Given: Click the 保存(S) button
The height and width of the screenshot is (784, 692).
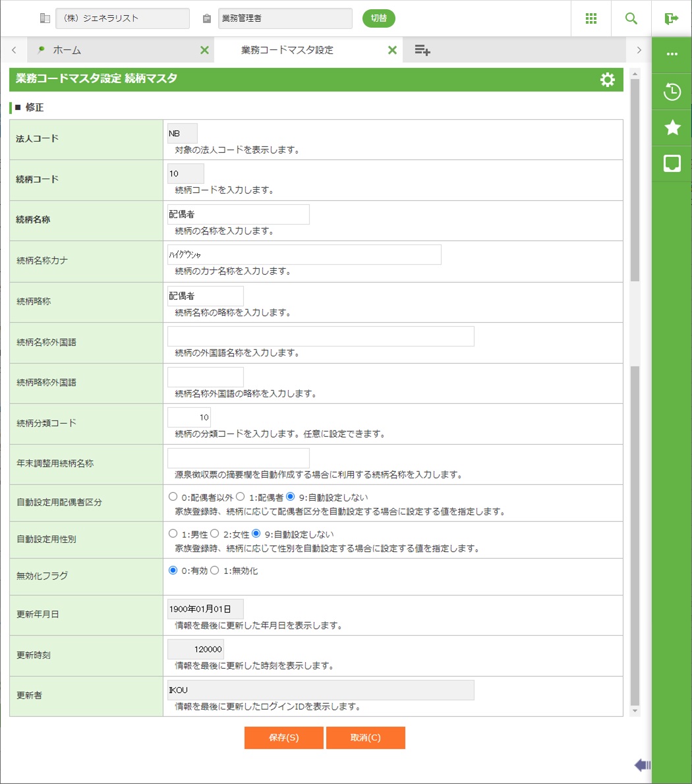Looking at the screenshot, I should [283, 738].
